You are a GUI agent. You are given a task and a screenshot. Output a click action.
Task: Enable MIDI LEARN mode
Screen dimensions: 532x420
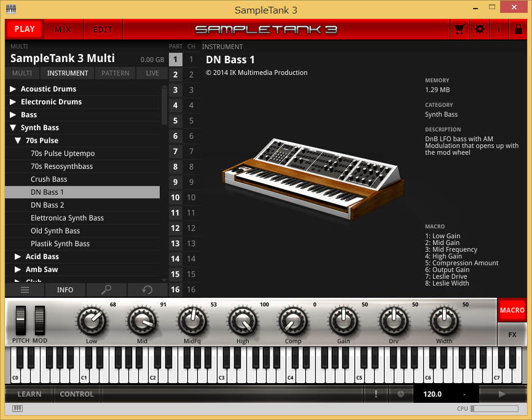(x=29, y=394)
